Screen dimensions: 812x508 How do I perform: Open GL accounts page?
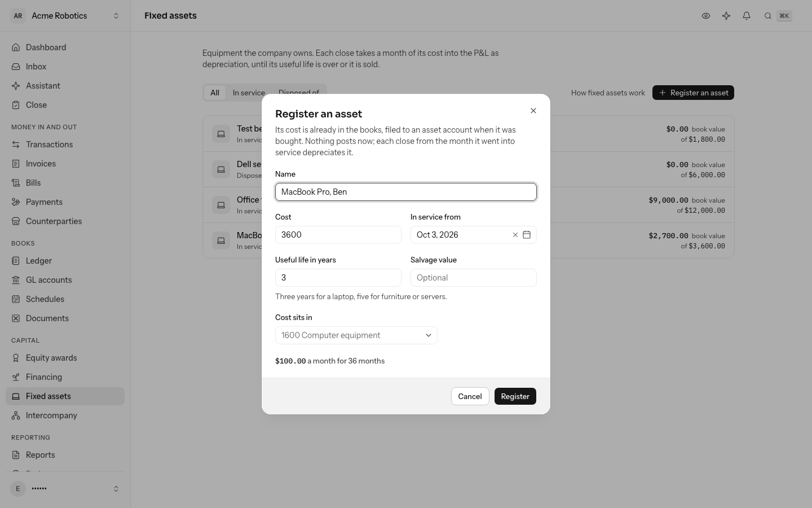pos(65,280)
